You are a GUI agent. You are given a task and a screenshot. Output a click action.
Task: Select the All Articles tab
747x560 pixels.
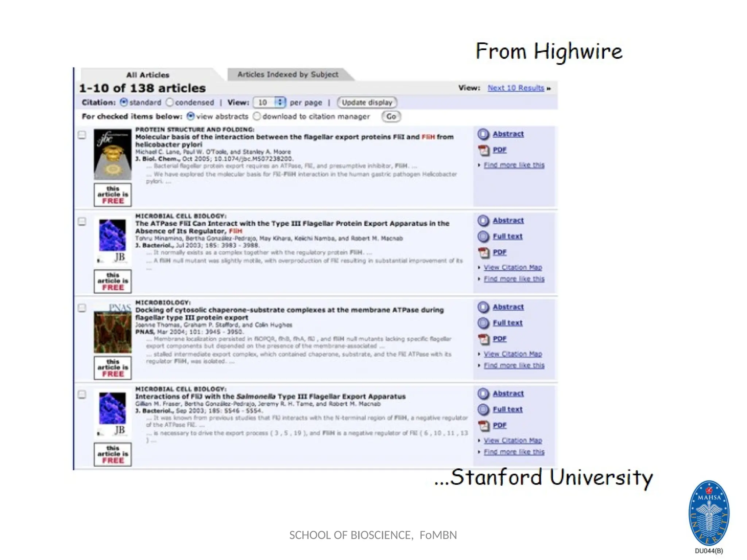148,75
